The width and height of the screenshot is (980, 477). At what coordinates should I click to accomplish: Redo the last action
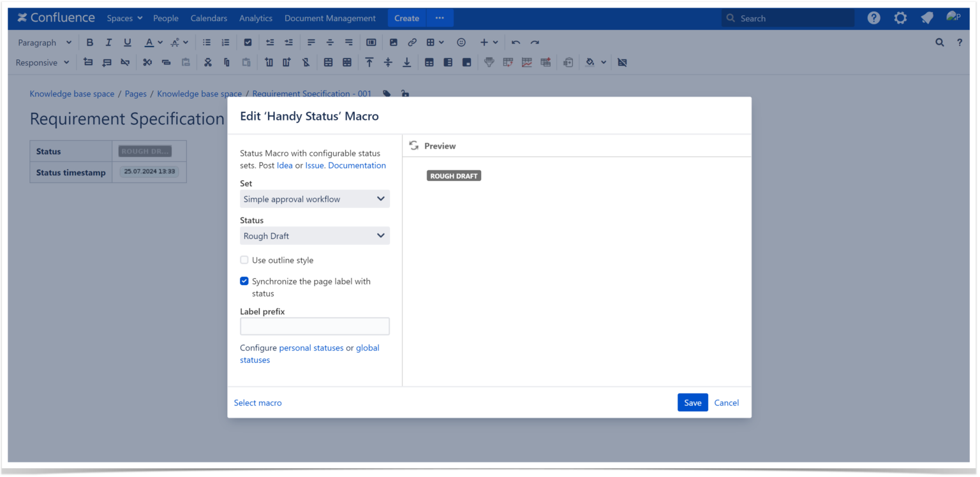click(x=535, y=42)
